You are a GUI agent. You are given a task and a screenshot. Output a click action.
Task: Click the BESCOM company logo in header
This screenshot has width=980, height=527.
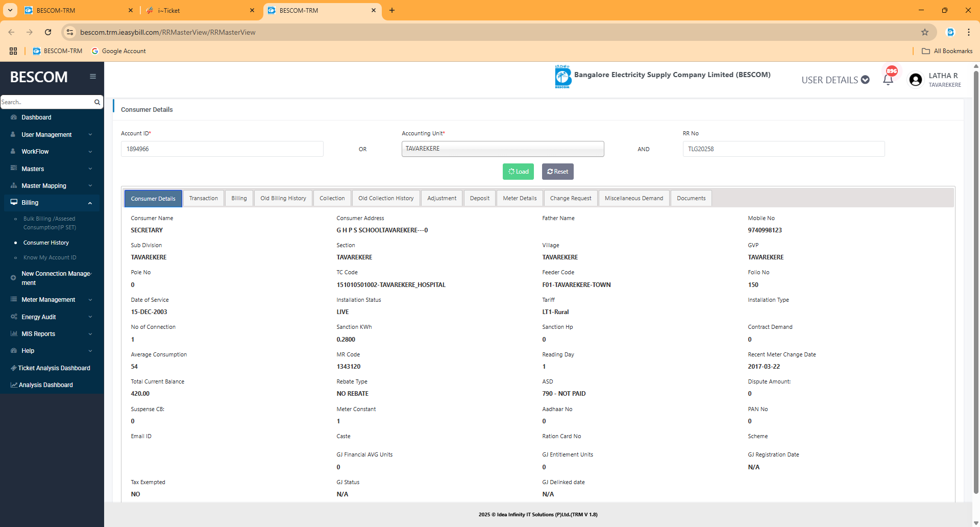(562, 77)
